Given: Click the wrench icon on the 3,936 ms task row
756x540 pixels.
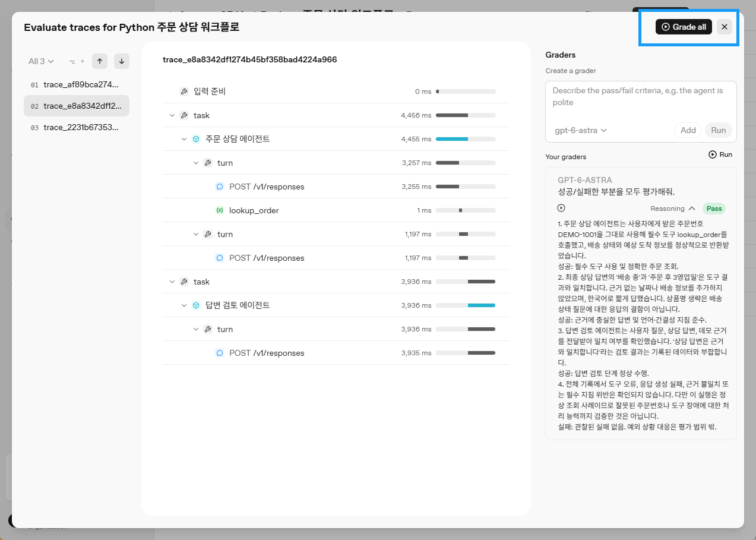Looking at the screenshot, I should tap(184, 282).
